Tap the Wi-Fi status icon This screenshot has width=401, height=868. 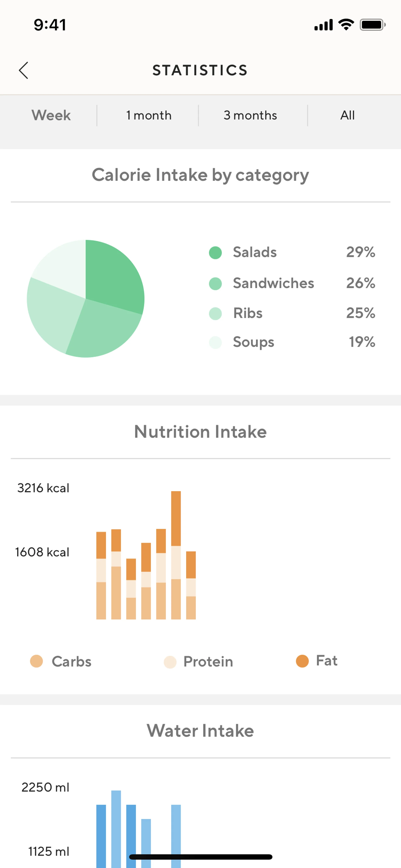click(346, 25)
